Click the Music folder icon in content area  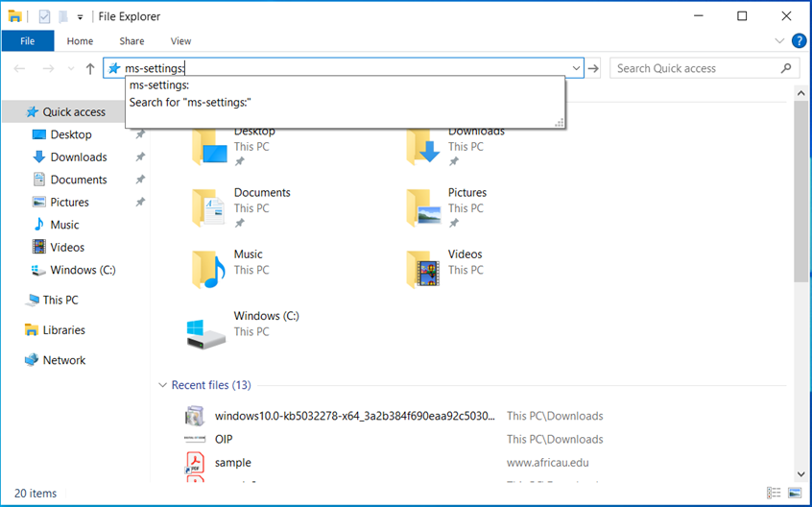[x=208, y=270]
